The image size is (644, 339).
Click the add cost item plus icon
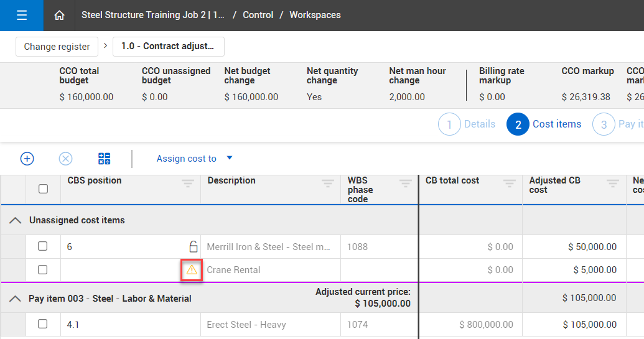pyautogui.click(x=27, y=159)
